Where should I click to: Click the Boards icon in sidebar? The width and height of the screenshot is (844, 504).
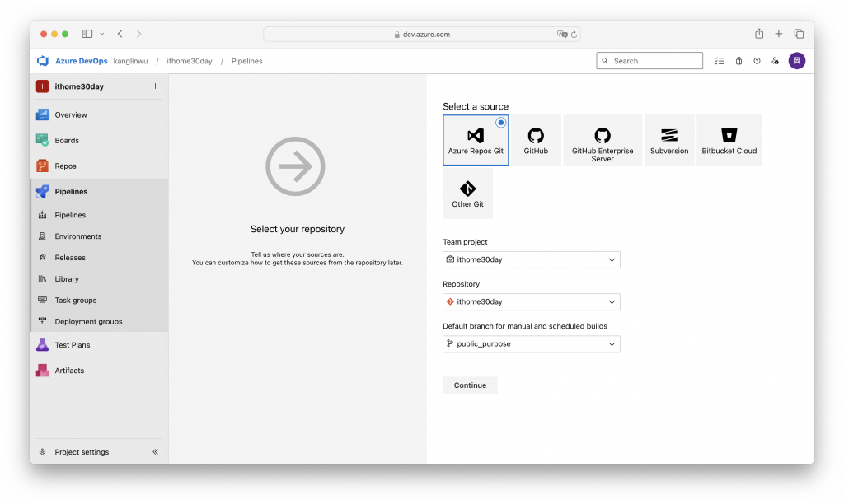(x=42, y=140)
